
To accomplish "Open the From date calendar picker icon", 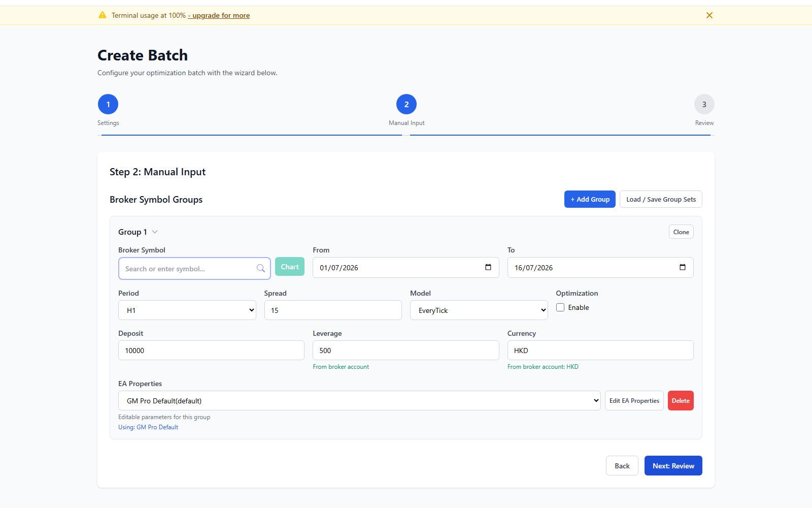I will 488,267.
